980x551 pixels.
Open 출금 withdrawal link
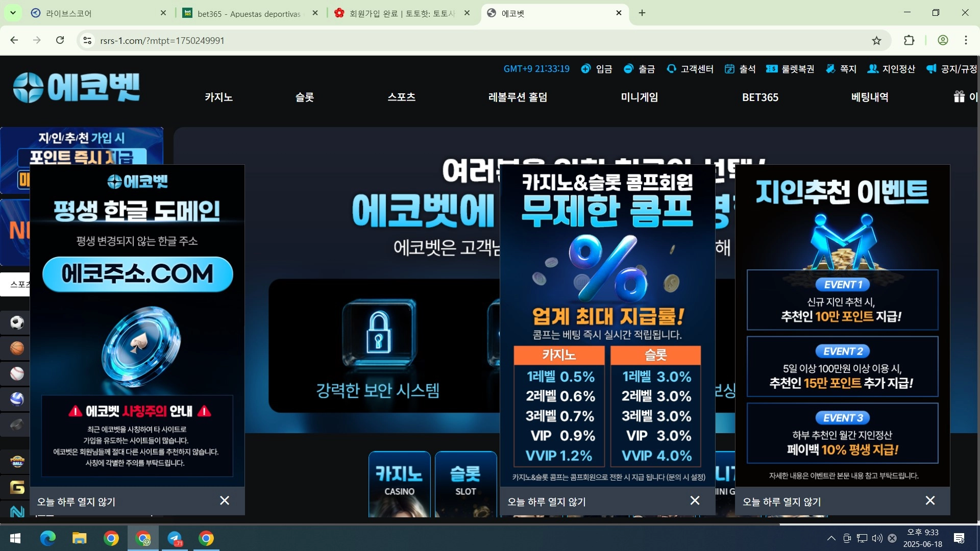[640, 69]
